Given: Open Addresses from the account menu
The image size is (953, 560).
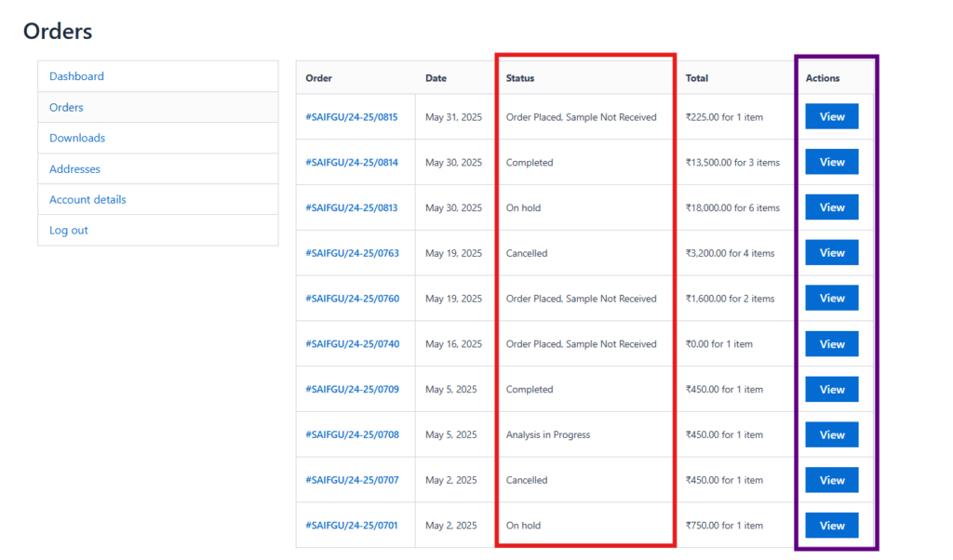Looking at the screenshot, I should (74, 169).
